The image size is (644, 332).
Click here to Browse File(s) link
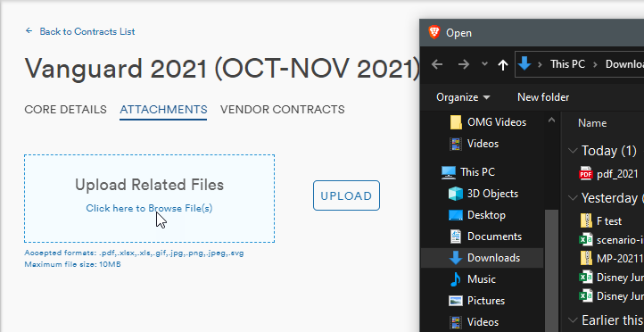click(149, 208)
